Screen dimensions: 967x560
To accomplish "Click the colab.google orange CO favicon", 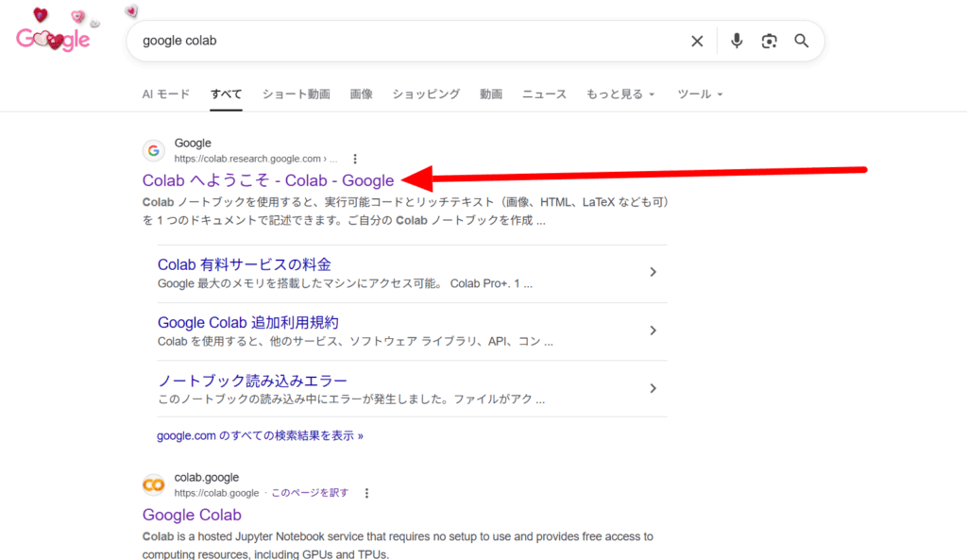I will (153, 485).
